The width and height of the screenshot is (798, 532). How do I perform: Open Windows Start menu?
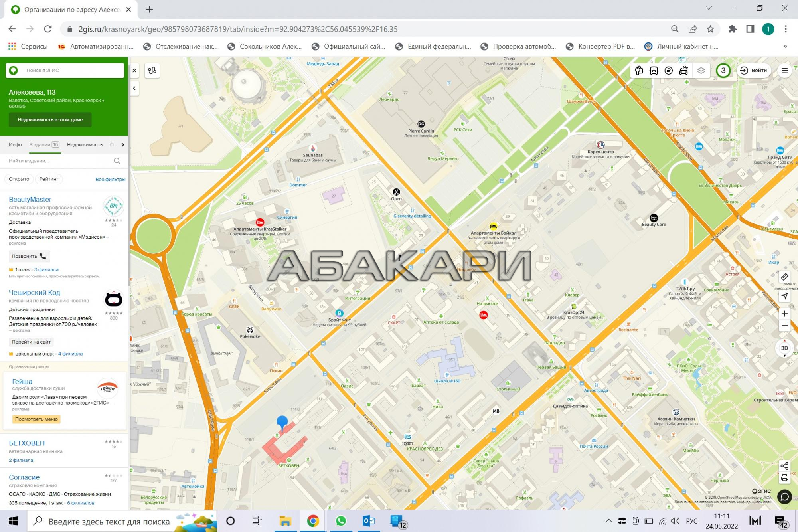point(13,521)
